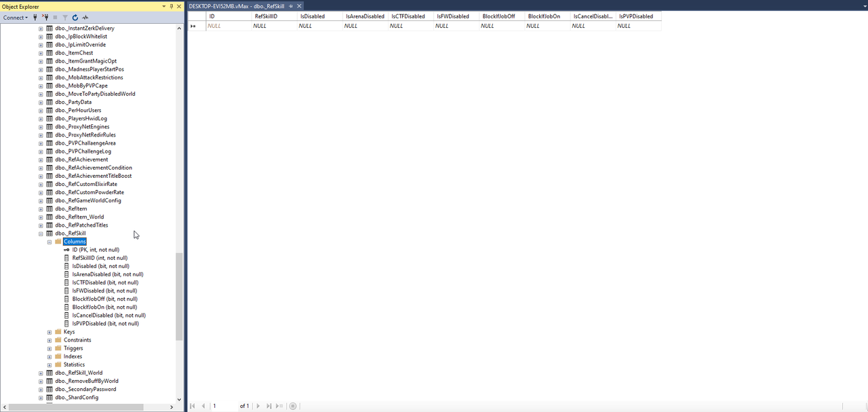The height and width of the screenshot is (412, 868).
Task: Click the NULL cell under ID column
Action: click(229, 26)
